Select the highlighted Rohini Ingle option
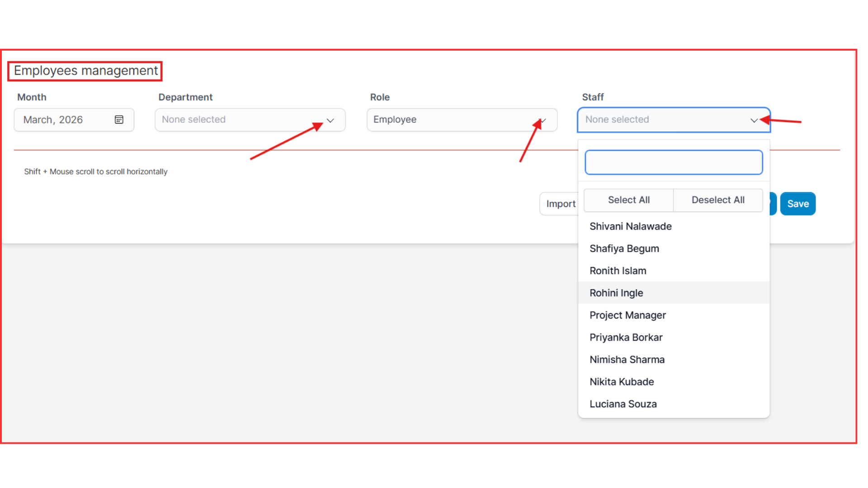Screen dimensions: 868x488 tap(616, 293)
